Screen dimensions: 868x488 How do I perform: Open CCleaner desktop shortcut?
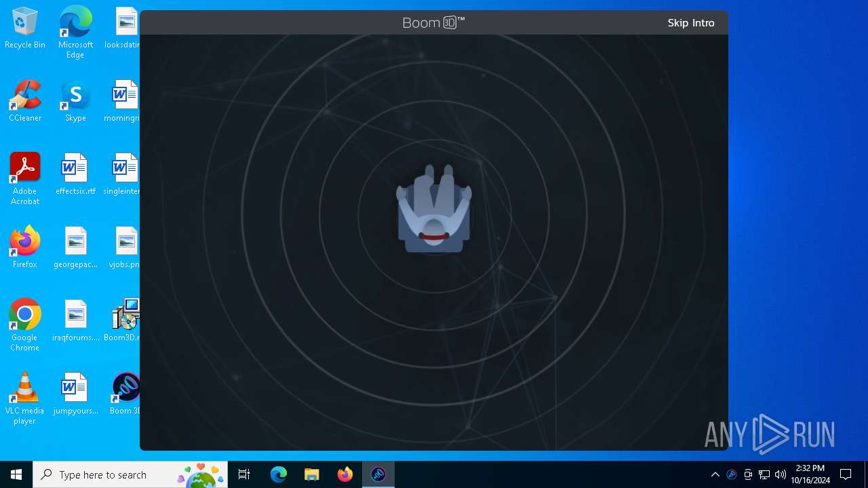[x=25, y=102]
